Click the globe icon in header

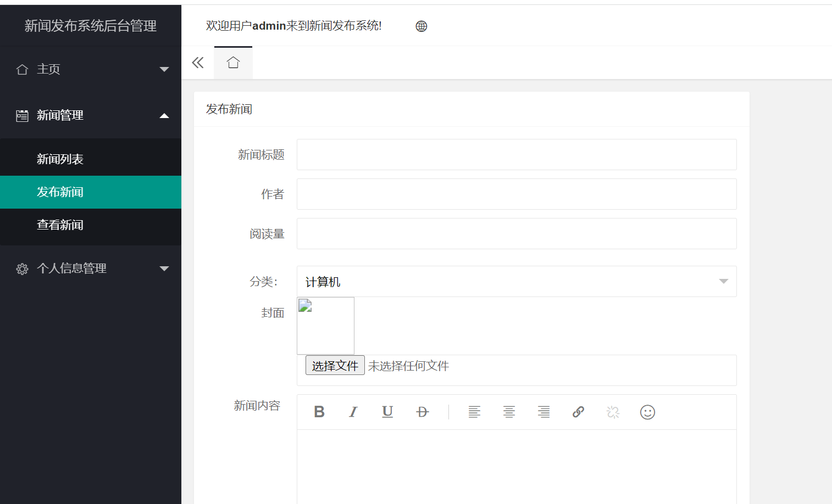pos(421,26)
